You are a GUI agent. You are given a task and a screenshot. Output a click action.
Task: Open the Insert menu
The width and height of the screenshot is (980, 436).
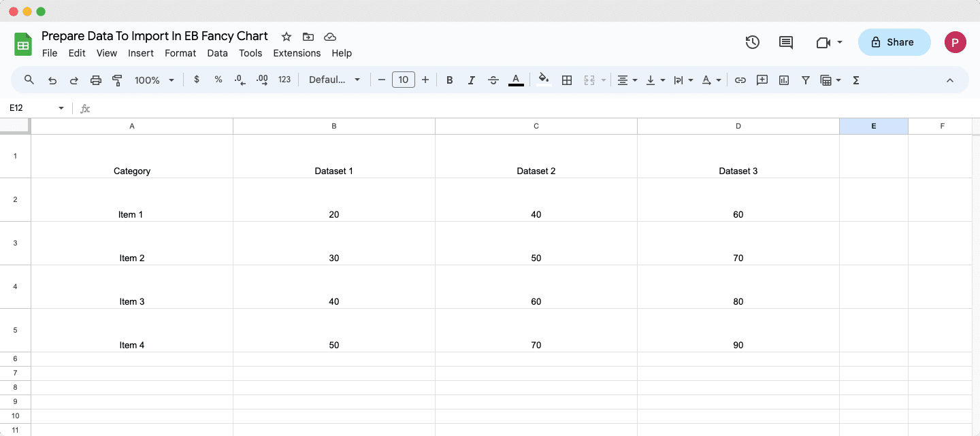(x=141, y=53)
